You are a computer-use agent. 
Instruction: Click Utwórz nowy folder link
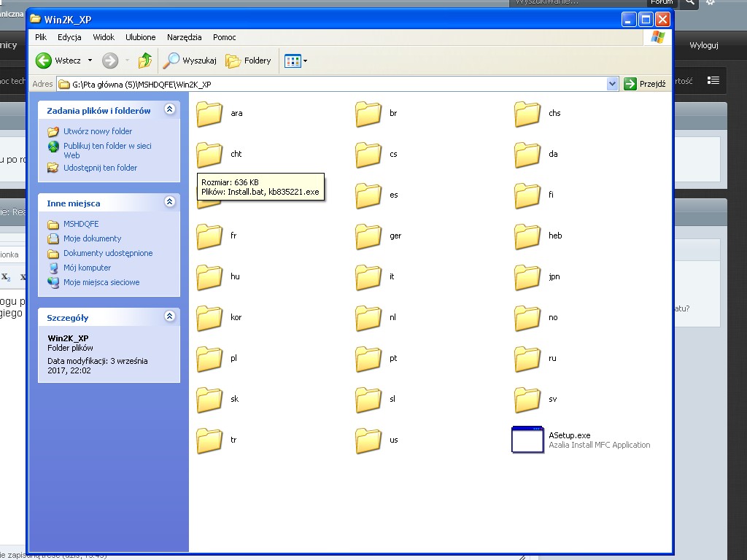98,131
